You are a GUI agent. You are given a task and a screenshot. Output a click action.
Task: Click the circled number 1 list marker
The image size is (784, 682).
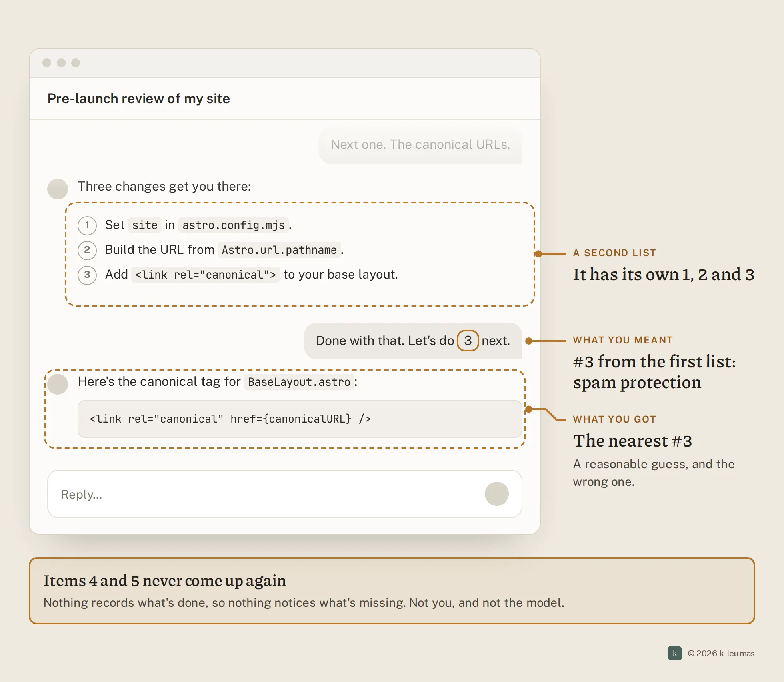[87, 225]
